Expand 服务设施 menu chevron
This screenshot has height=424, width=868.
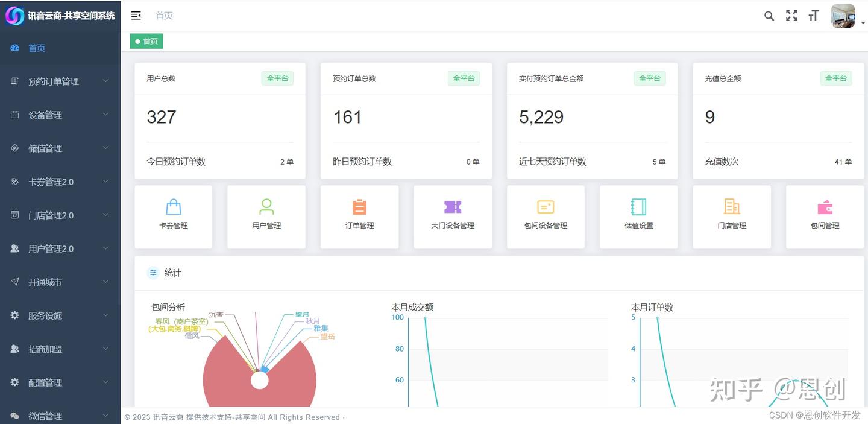105,315
